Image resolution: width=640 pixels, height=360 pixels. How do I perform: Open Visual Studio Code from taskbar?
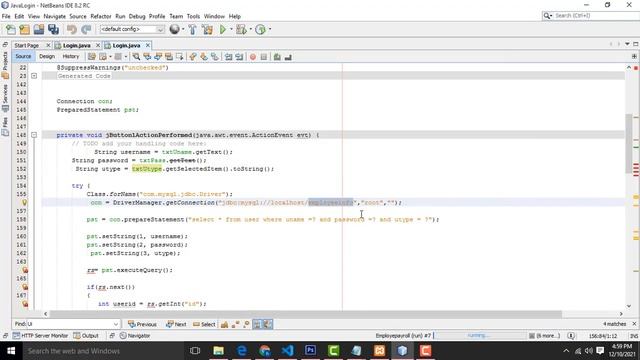(287, 351)
